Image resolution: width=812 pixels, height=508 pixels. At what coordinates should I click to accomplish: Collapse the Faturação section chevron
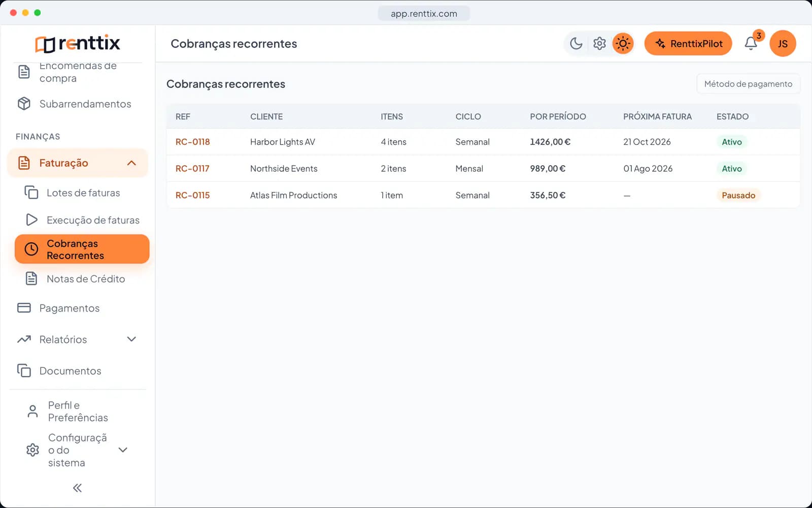[131, 163]
